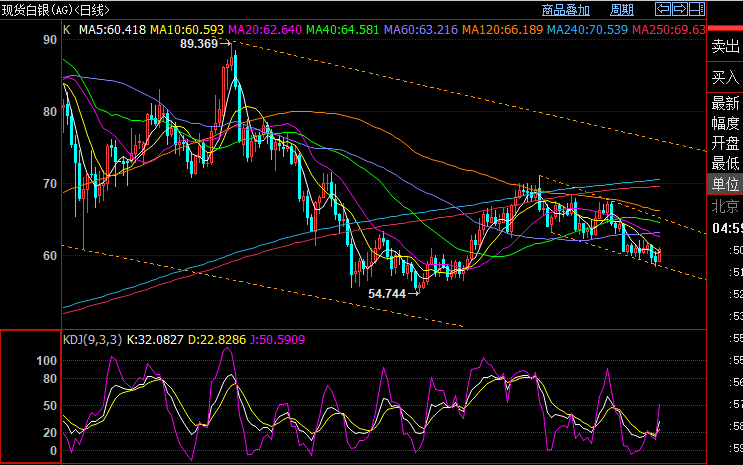Open the 商品叠加 overlay link
Image resolution: width=743 pixels, height=465 pixels.
(566, 10)
